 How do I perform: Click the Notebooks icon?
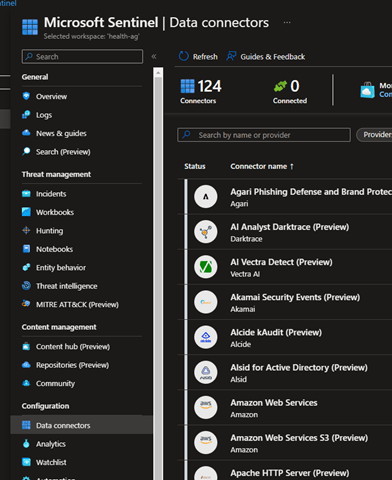pyautogui.click(x=26, y=249)
